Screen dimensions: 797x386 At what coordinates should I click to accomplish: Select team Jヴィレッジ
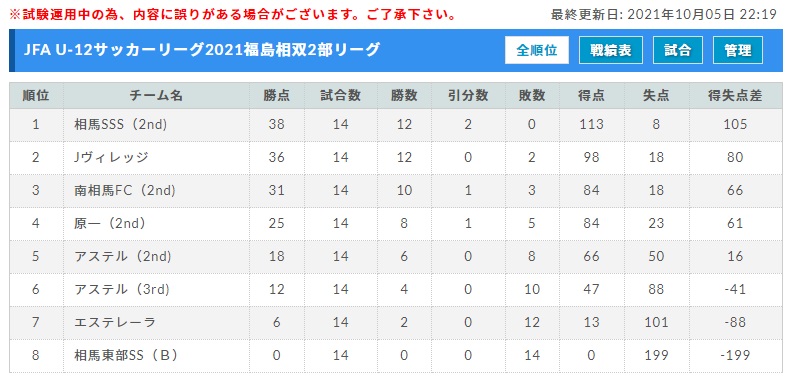(x=111, y=158)
